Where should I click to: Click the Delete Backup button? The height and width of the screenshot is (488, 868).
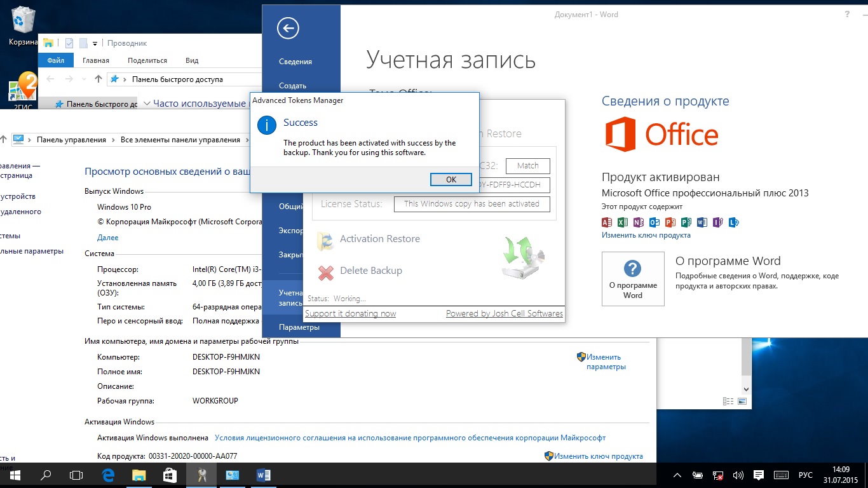(360, 271)
